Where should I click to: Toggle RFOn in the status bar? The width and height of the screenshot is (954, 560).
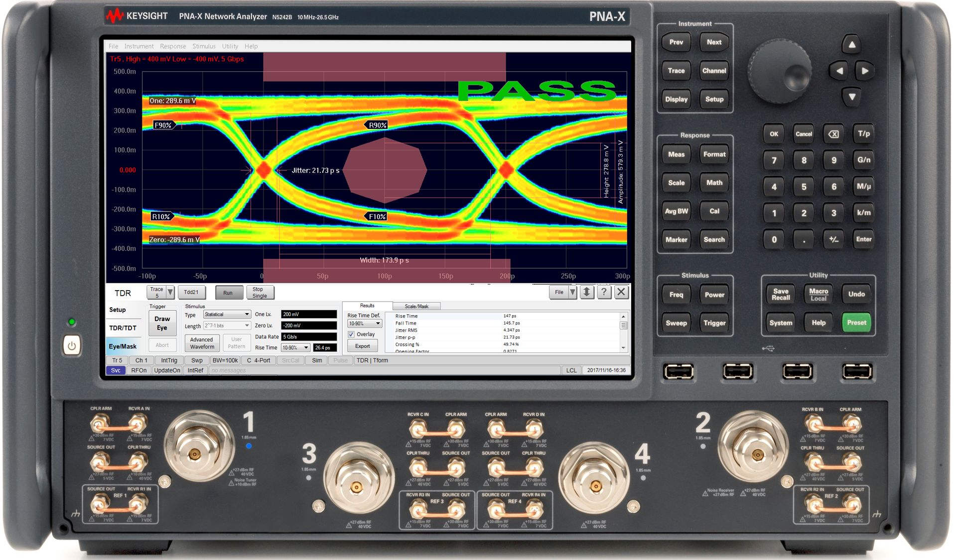138,370
